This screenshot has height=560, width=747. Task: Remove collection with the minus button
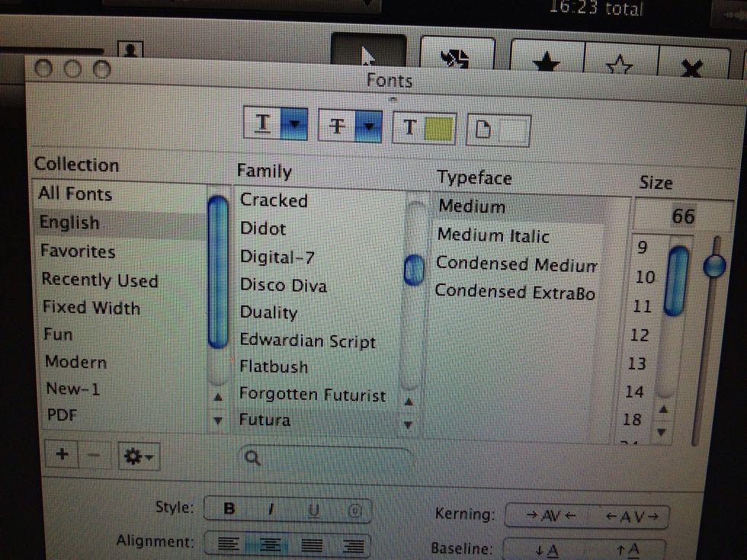tap(95, 456)
